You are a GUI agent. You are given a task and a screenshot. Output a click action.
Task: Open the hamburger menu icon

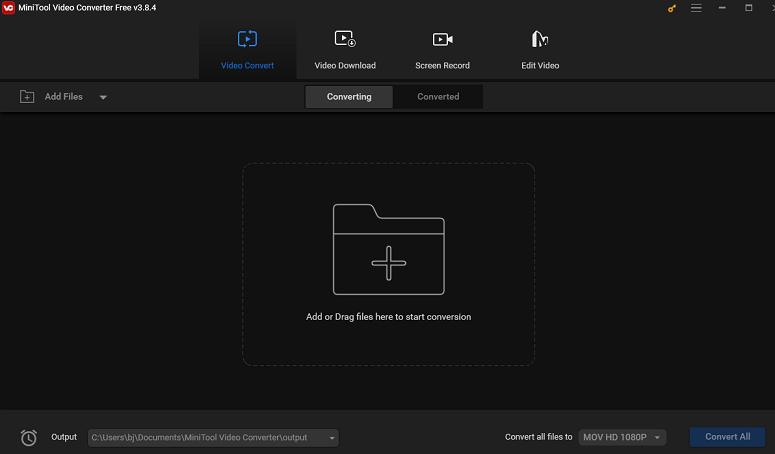tap(696, 8)
